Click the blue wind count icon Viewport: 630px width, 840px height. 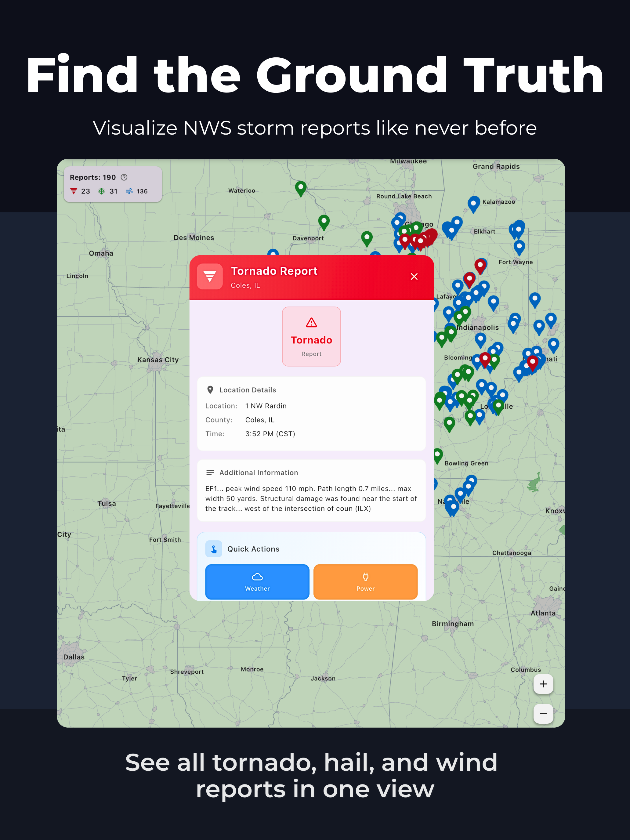(x=129, y=191)
